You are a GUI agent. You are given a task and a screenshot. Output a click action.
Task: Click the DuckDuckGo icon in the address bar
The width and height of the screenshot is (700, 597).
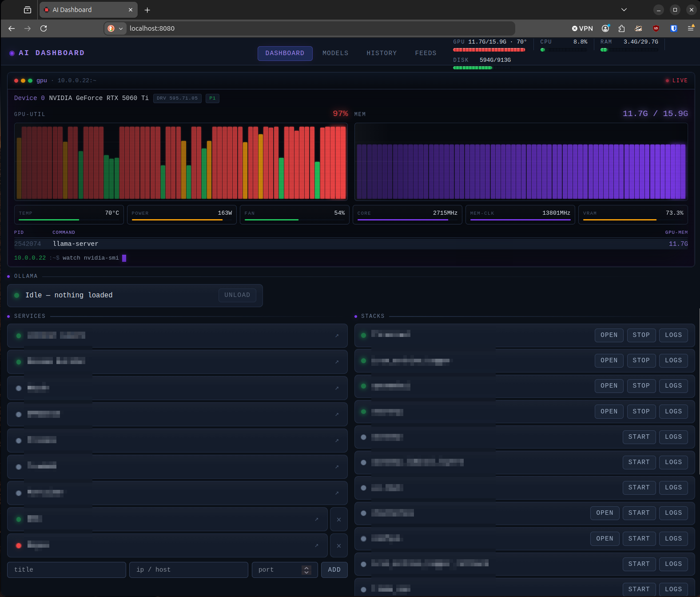[111, 28]
